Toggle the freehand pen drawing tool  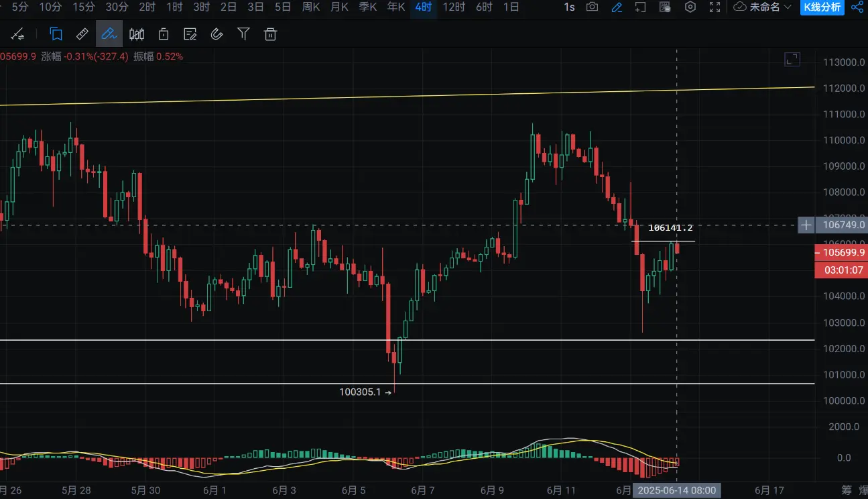[x=109, y=34]
